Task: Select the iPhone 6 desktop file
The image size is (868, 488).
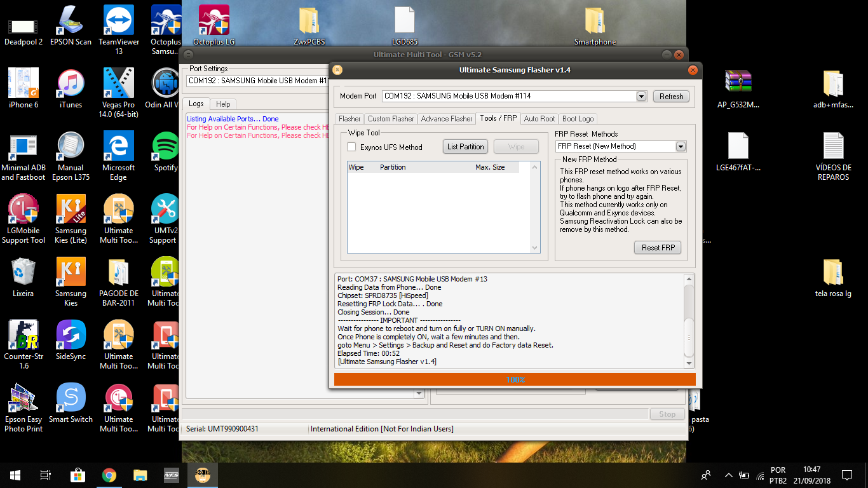Action: click(x=24, y=89)
